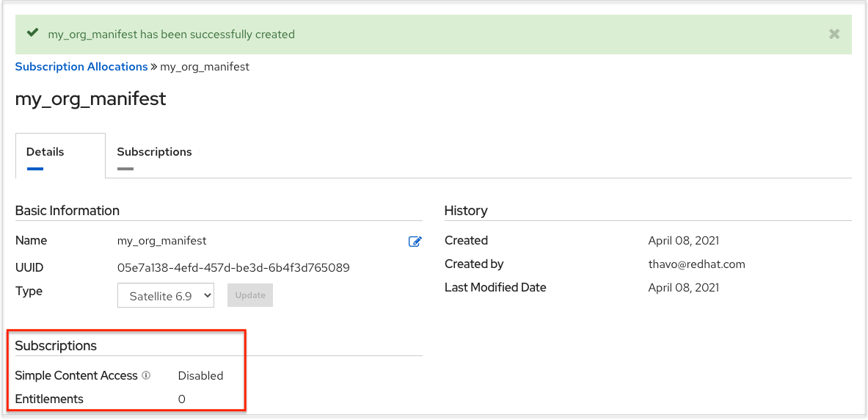Click the successfully created message text
The image size is (868, 420).
[x=171, y=35]
